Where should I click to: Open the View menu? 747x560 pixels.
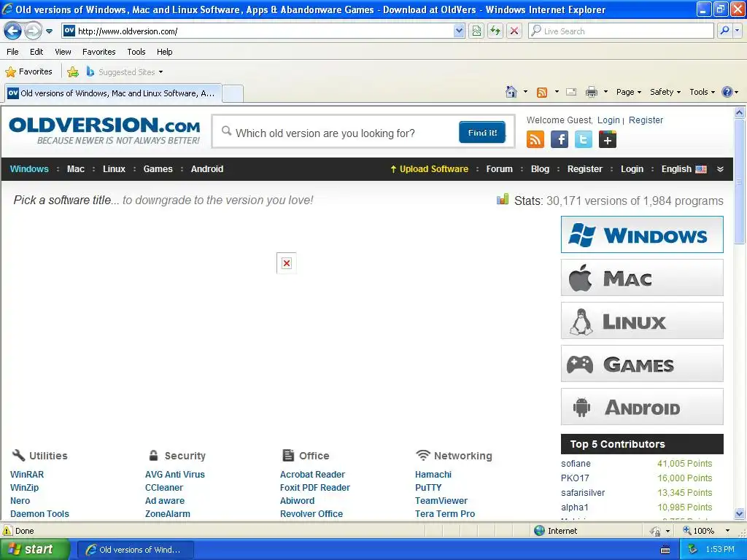click(x=63, y=52)
